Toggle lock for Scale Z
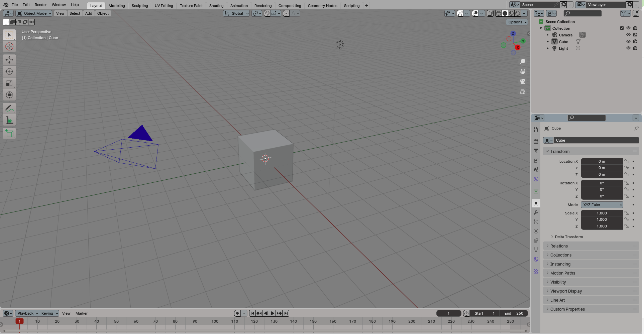 tap(627, 226)
